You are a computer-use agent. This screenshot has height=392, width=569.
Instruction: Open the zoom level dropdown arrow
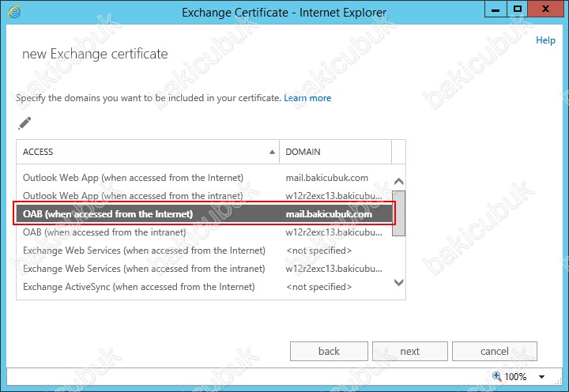click(x=542, y=377)
